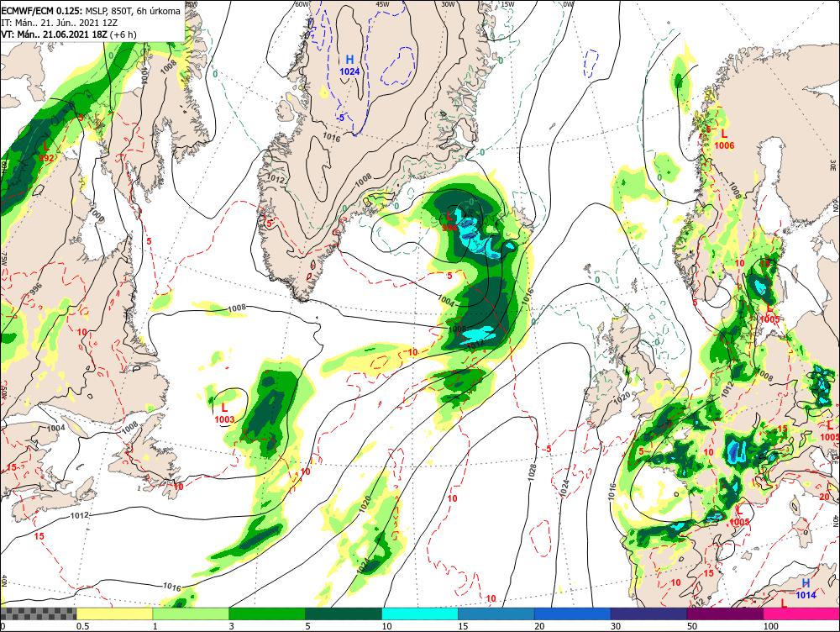Click the legend label '100'
This screenshot has width=840, height=632.
pos(771,626)
